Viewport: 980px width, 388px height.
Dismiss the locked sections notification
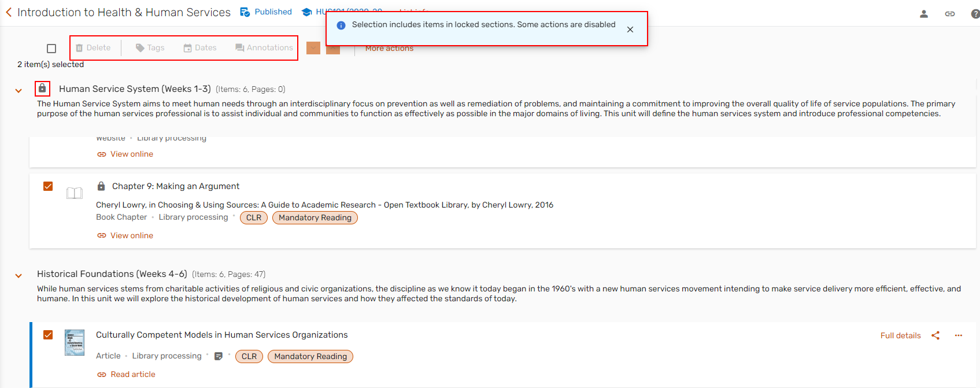point(630,29)
